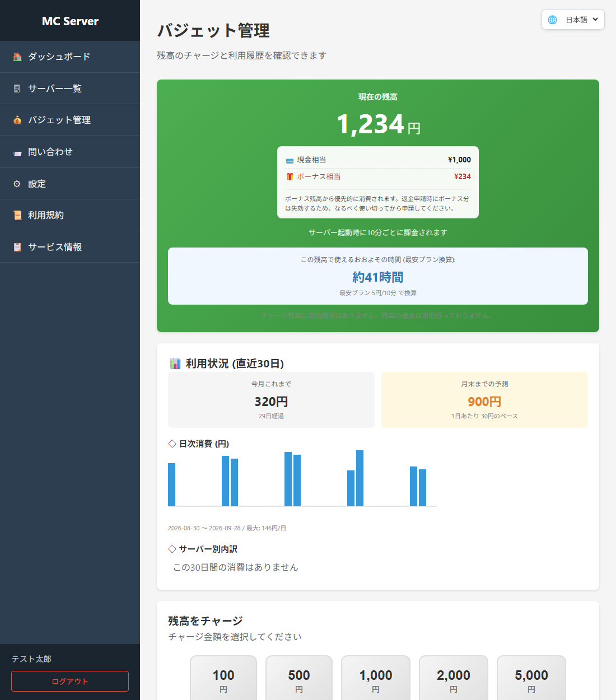616x700 pixels.
Task: Click the ログアウト button
Action: pyautogui.click(x=70, y=681)
